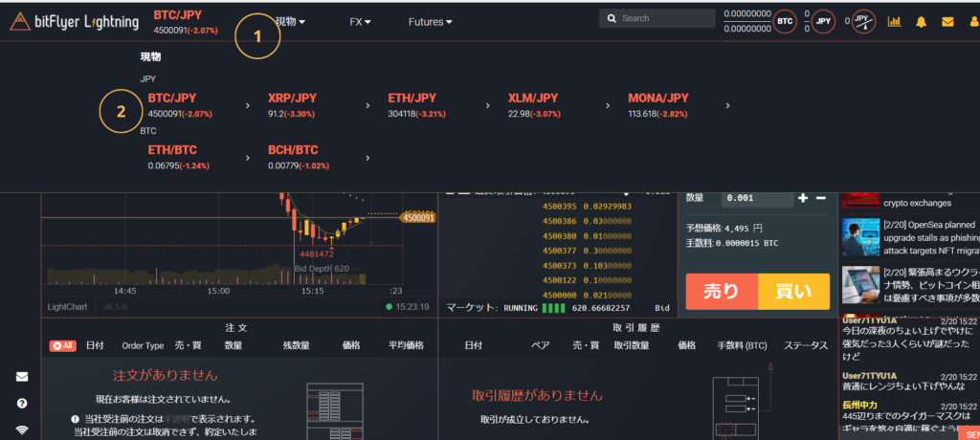Open the OpenSea phishing news thumbnail
The width and height of the screenshot is (980, 440).
(859, 237)
